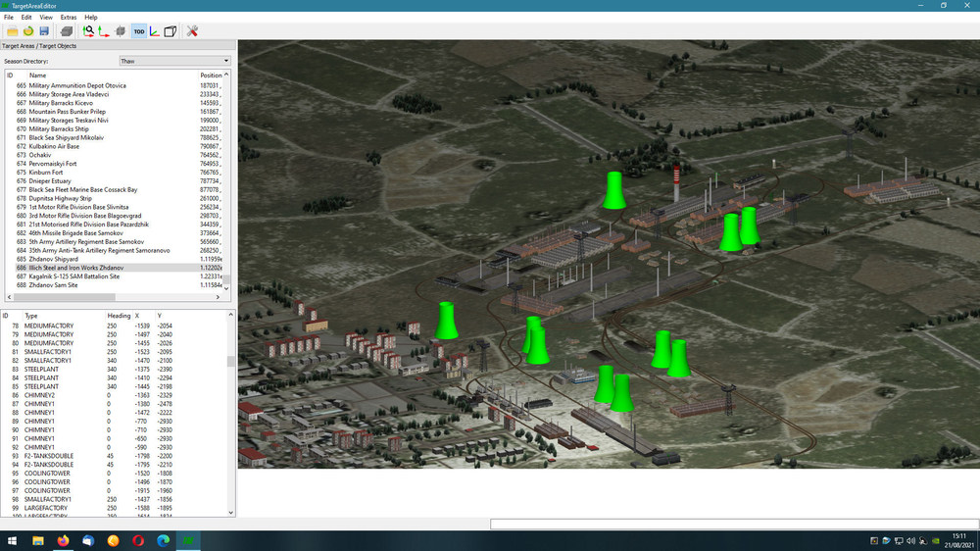Open the Help menu
Viewport: 980px width, 551px height.
[91, 18]
